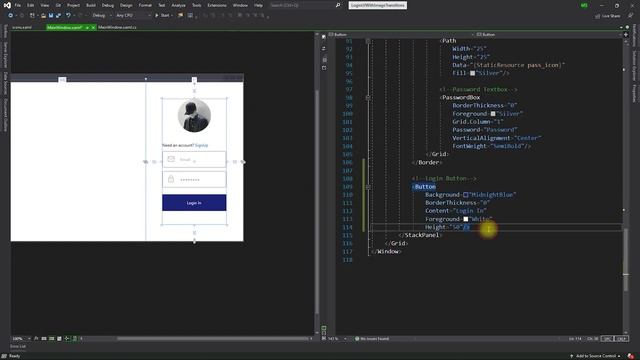Open the Build menu
640x360 pixels.
(x=91, y=5)
